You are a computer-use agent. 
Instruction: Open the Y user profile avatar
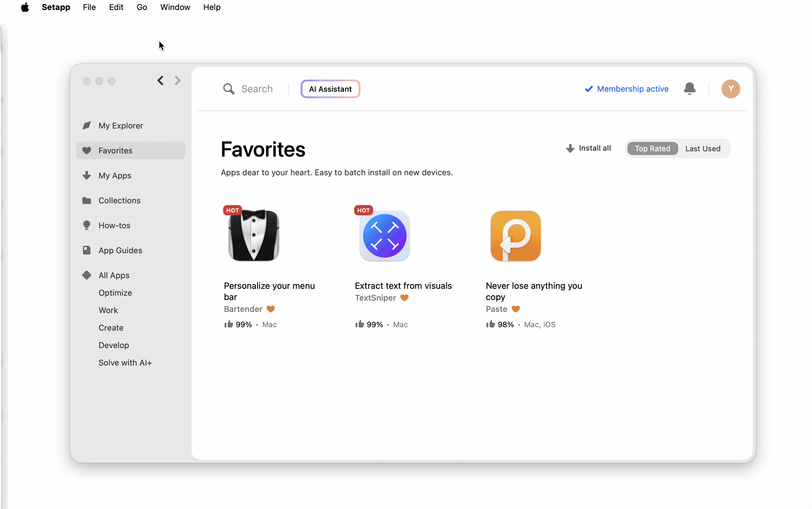pos(731,89)
